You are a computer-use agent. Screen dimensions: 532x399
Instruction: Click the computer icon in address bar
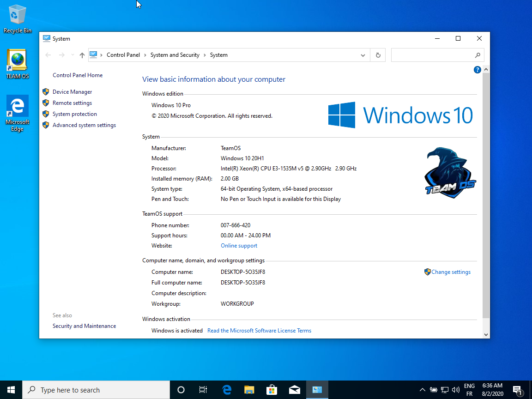(93, 54)
